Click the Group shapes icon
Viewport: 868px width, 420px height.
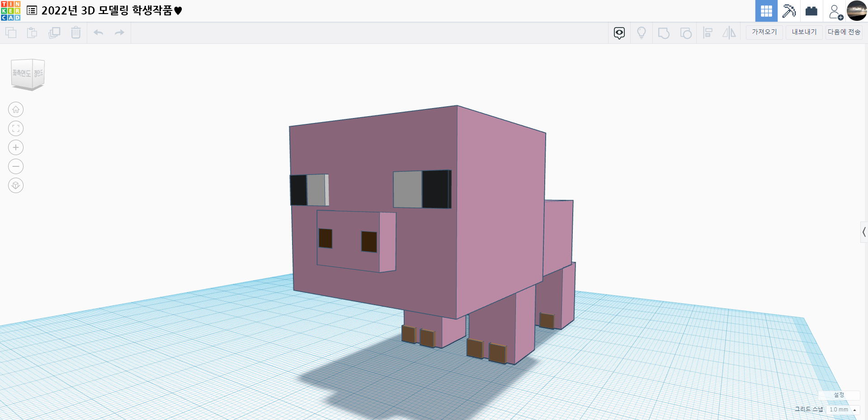[664, 33]
